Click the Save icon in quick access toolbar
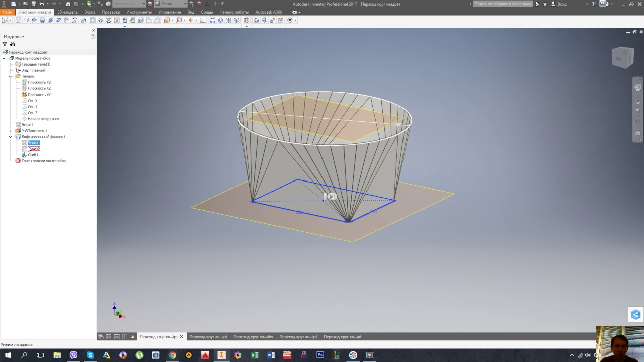Viewport: 644px width, 362px height. tap(34, 4)
